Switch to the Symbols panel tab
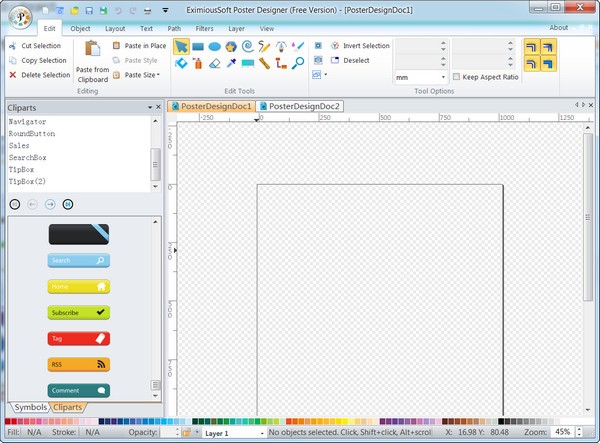 (29, 407)
